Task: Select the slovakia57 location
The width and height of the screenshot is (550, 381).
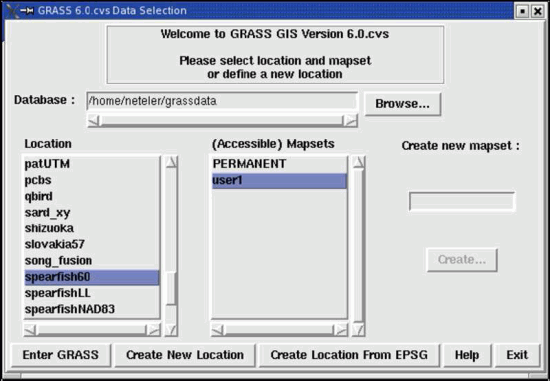Action: pyautogui.click(x=92, y=245)
